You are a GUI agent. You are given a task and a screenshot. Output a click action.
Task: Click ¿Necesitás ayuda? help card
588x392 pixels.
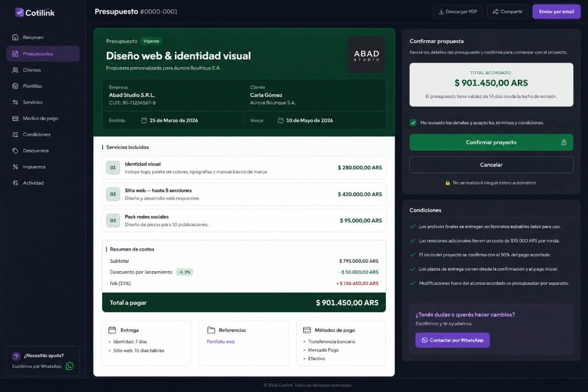42,361
